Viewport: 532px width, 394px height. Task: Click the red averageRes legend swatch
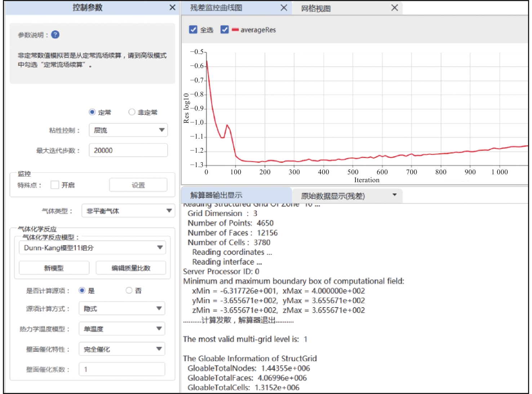tap(235, 30)
